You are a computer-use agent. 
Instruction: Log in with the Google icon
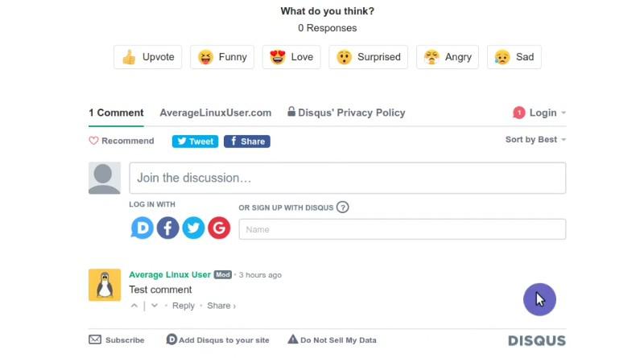point(219,228)
